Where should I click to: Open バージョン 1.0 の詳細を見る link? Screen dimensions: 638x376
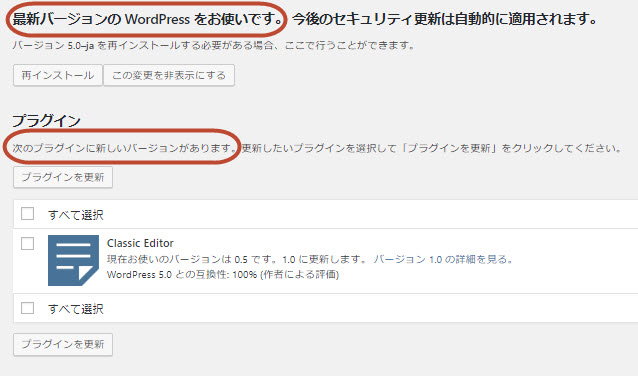[443, 259]
